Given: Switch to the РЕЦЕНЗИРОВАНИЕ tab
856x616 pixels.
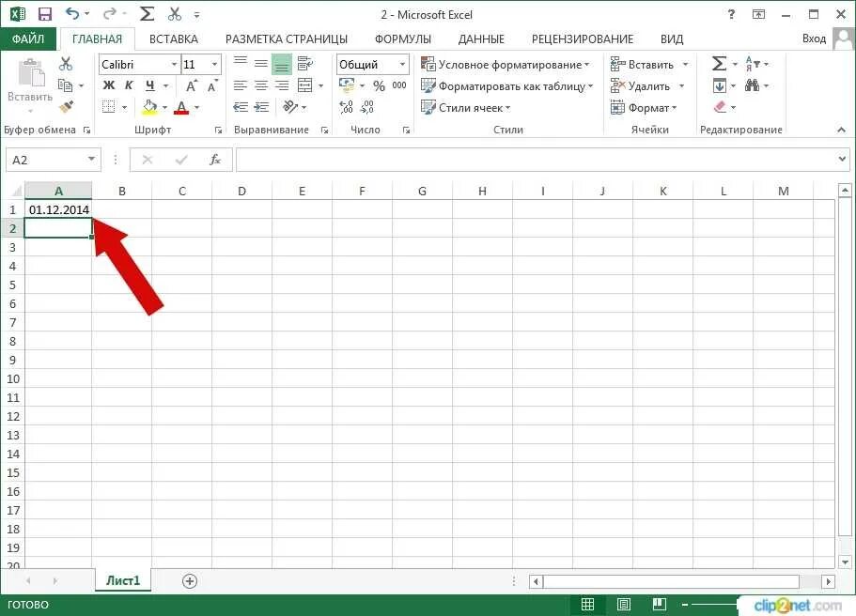Looking at the screenshot, I should pos(583,38).
